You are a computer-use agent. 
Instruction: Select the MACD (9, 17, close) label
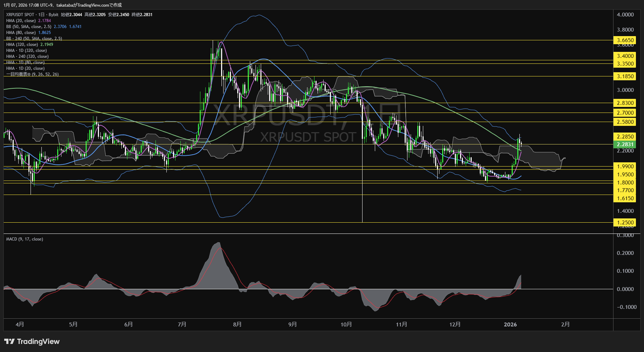pos(25,239)
